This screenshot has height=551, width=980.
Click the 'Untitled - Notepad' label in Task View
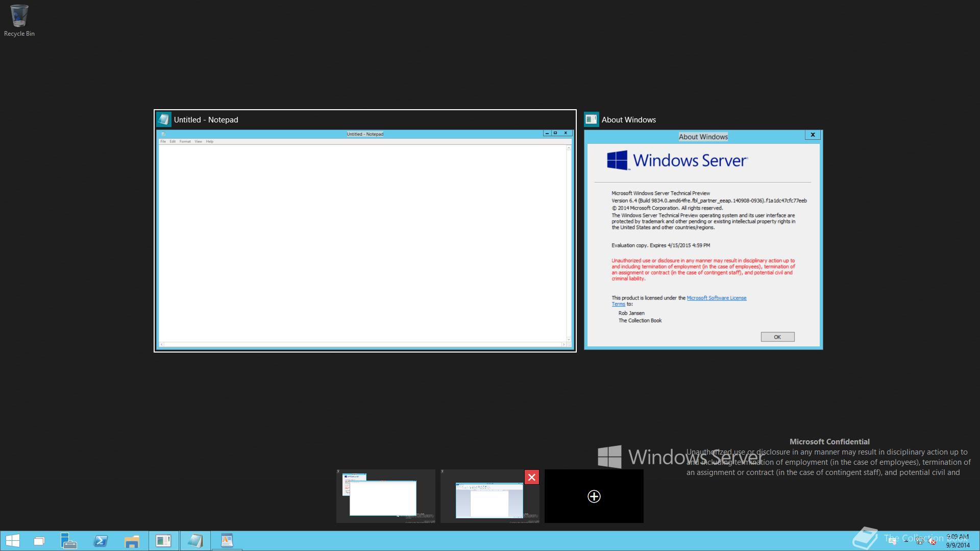206,120
